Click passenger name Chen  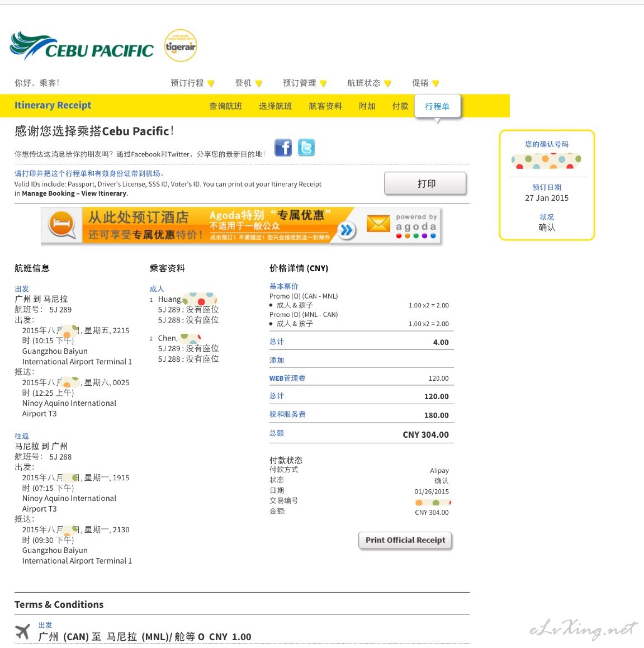coord(167,338)
